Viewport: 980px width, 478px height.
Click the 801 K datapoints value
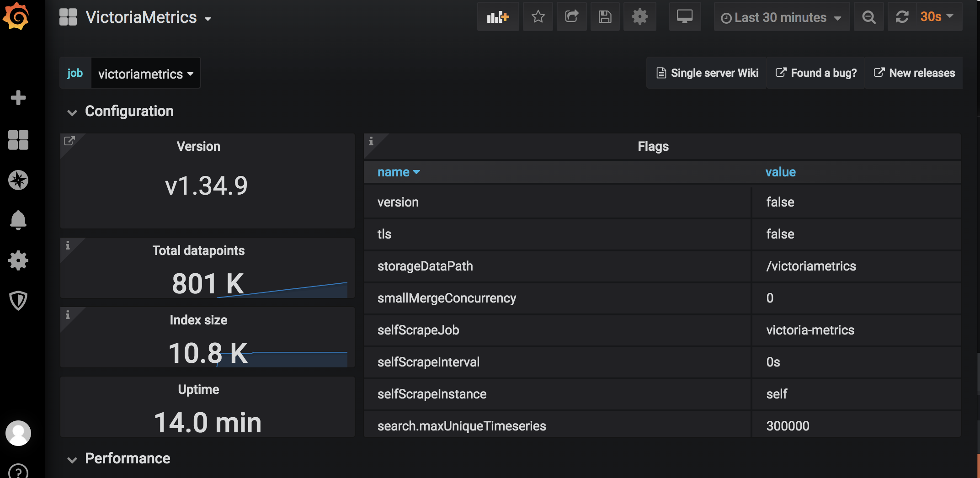pyautogui.click(x=208, y=283)
